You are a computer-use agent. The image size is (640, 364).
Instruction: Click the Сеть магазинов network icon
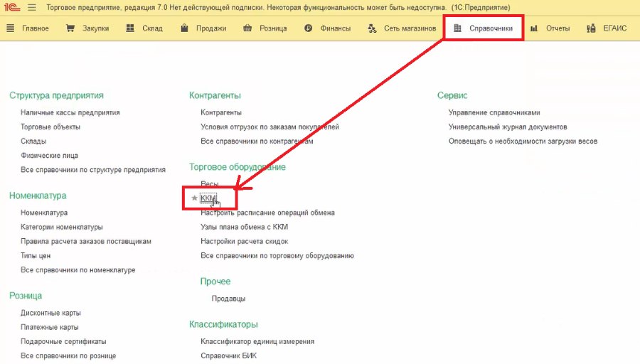tap(372, 28)
